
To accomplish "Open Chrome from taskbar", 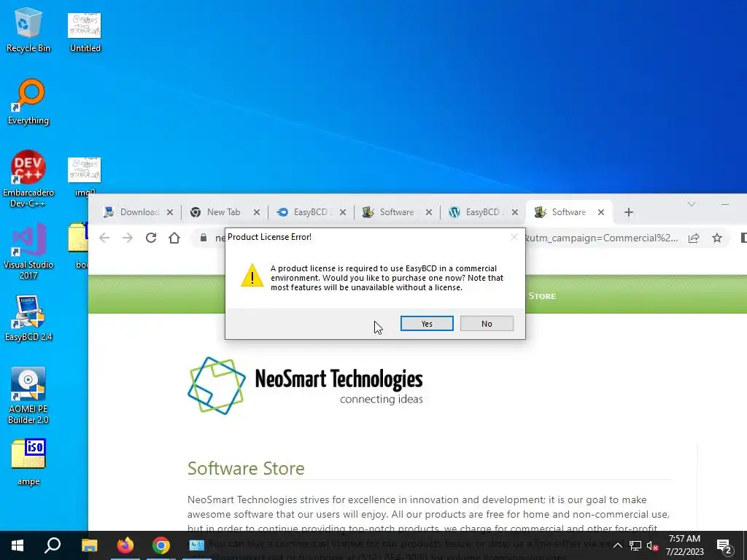I will pos(161,545).
